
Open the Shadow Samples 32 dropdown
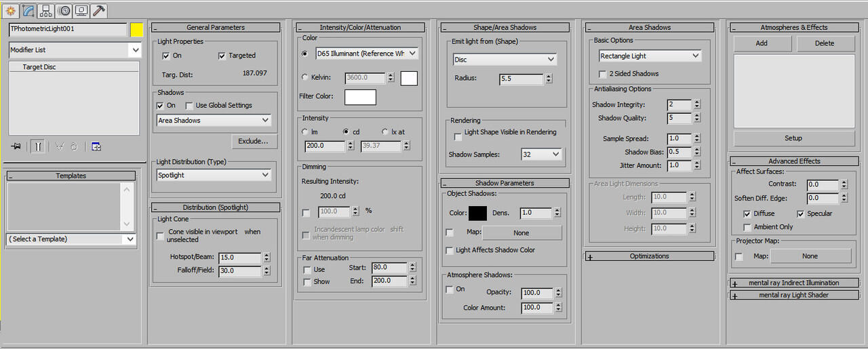pos(542,155)
